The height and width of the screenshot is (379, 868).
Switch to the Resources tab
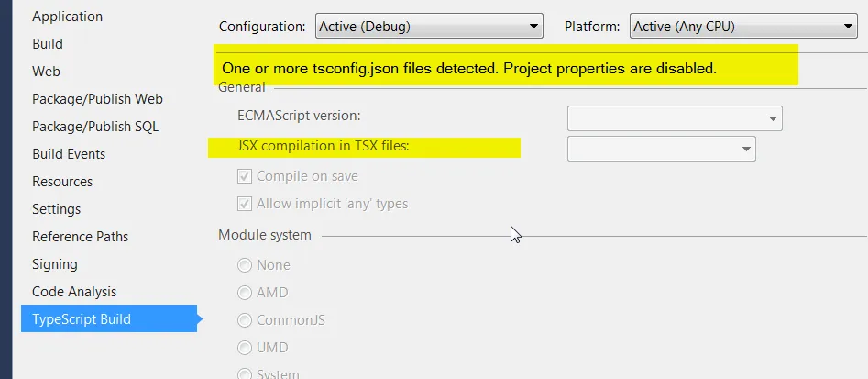62,182
